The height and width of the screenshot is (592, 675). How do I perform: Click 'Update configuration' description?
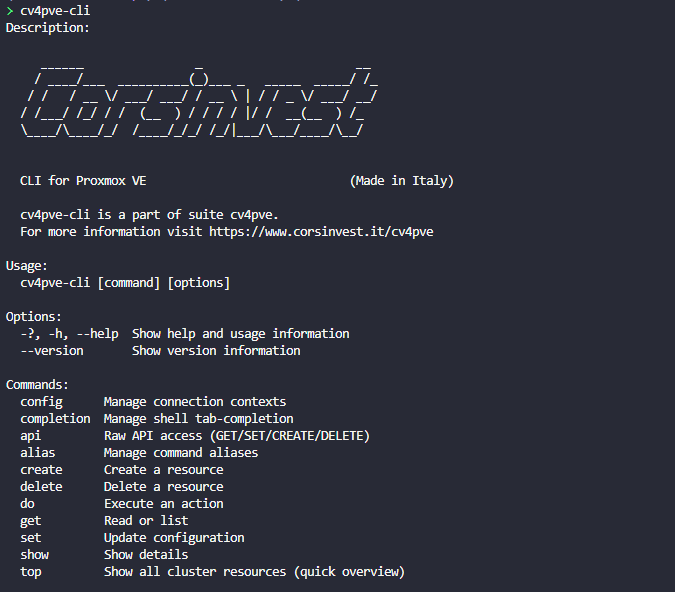click(x=174, y=538)
